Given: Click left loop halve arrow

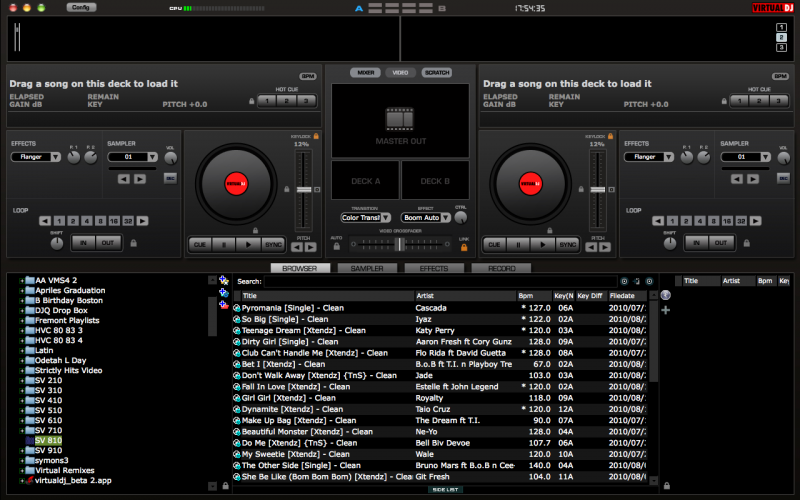Looking at the screenshot, I should (45, 221).
